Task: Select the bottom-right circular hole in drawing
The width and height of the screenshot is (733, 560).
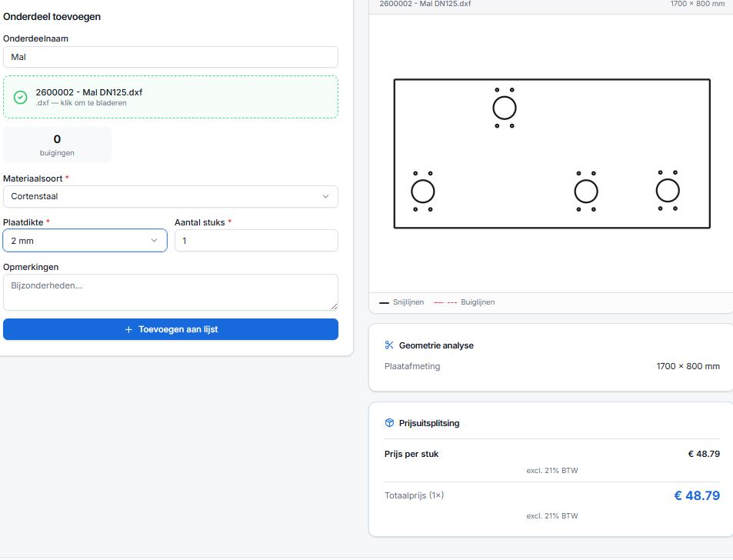Action: coord(668,190)
